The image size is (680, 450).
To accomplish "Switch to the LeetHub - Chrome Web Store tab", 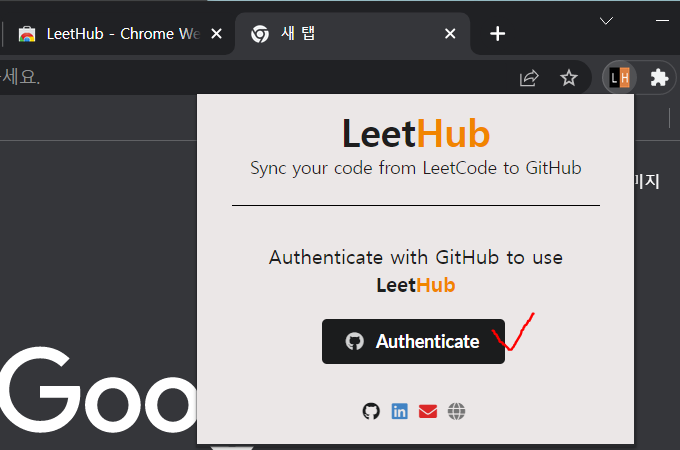I will click(x=117, y=34).
